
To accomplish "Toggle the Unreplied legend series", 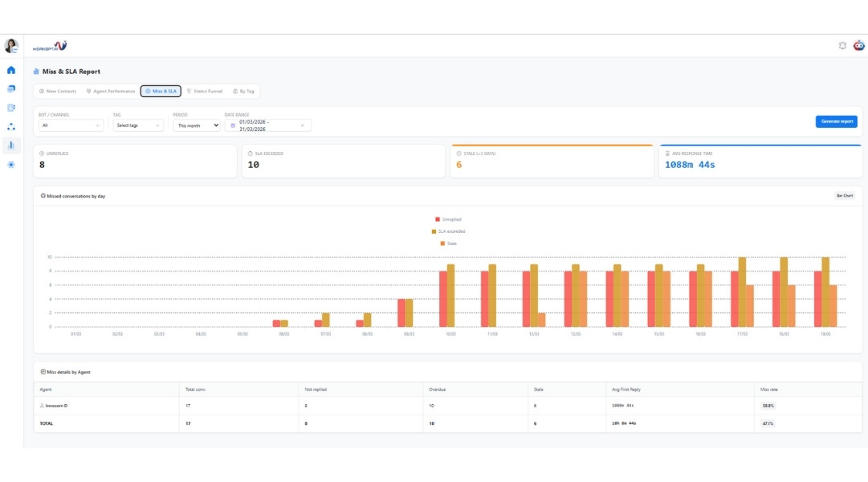I will click(x=448, y=219).
